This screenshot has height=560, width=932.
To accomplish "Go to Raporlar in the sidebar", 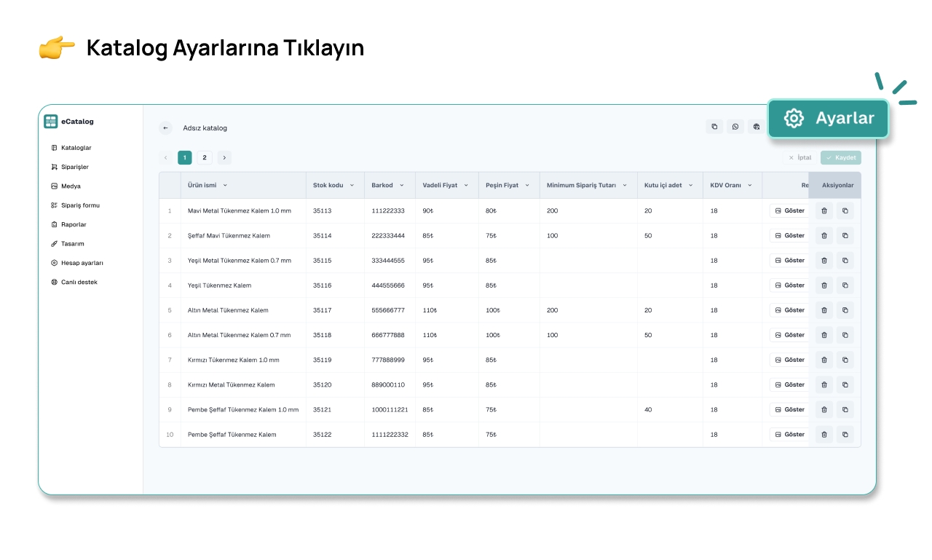I will [74, 224].
